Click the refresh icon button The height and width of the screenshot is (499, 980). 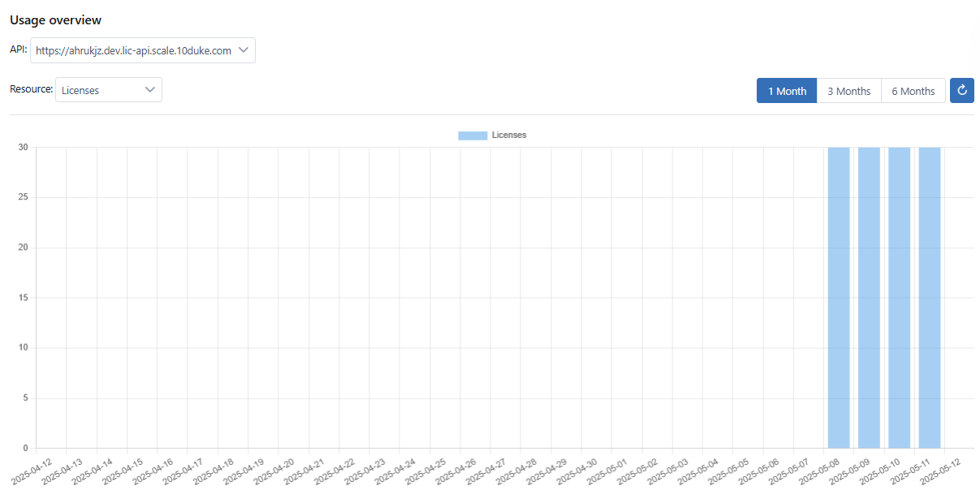pos(962,90)
